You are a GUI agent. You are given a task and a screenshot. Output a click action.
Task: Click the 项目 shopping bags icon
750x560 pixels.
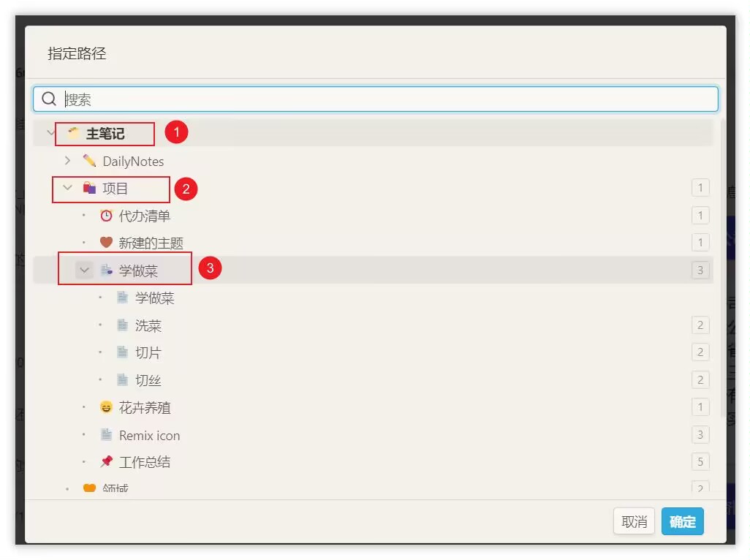click(89, 188)
